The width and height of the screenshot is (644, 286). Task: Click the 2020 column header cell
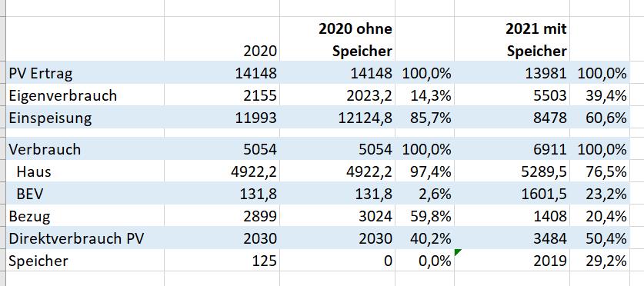pyautogui.click(x=222, y=39)
